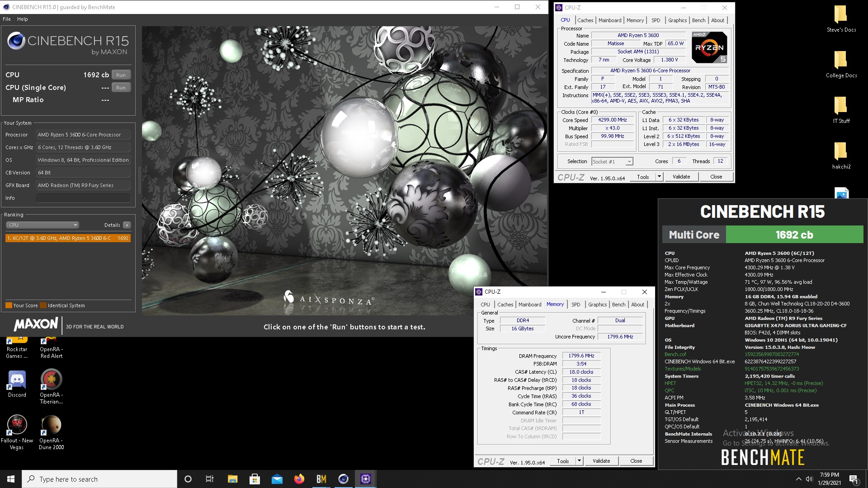
Task: Open Graphics tab in lower CPU-Z window
Action: point(597,305)
